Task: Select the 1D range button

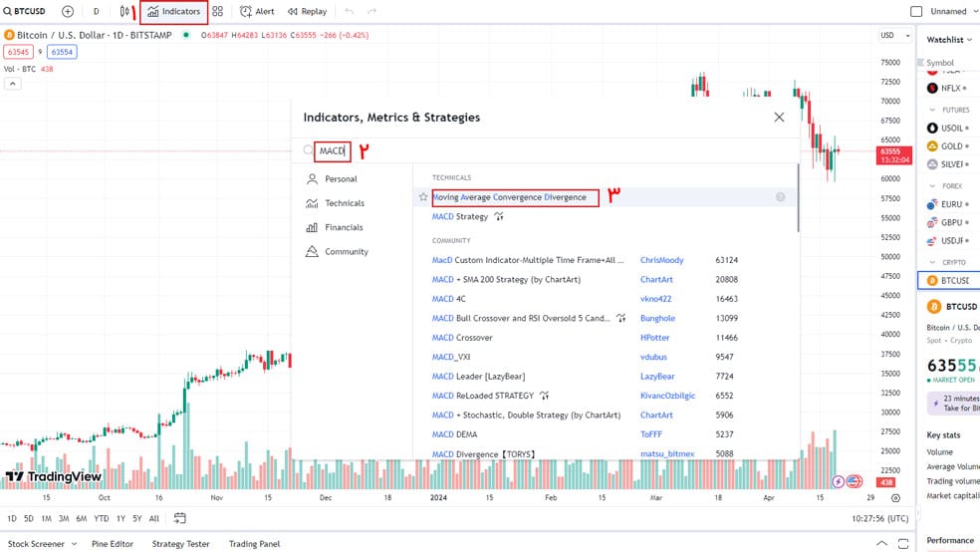Action: [12, 518]
